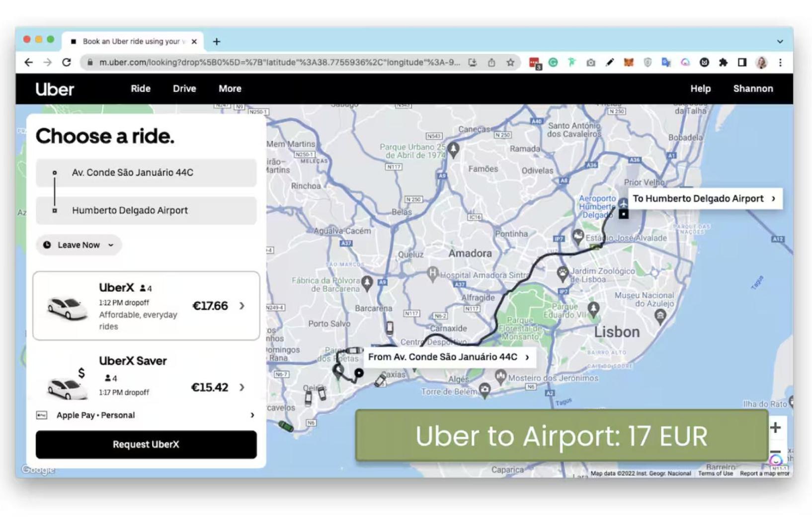Click the €17.66 UberX price

click(210, 306)
